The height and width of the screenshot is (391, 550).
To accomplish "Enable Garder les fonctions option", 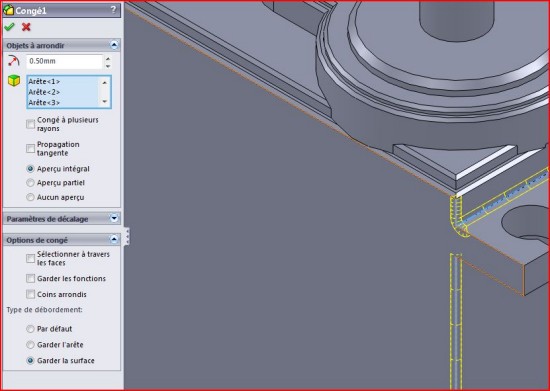I will coord(31,278).
